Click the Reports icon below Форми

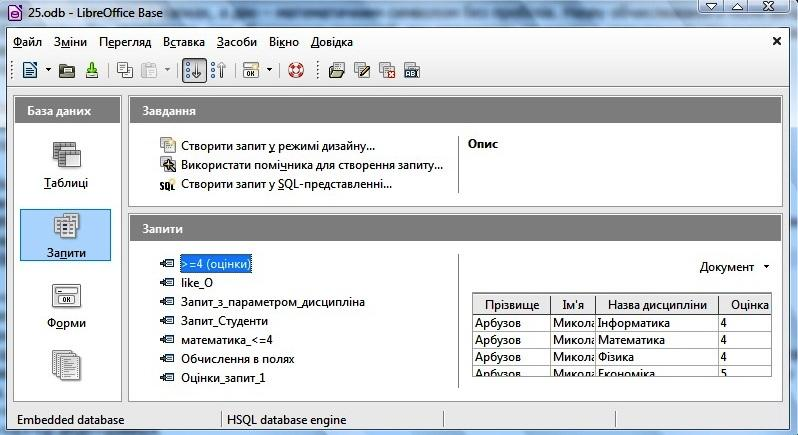[x=66, y=365]
